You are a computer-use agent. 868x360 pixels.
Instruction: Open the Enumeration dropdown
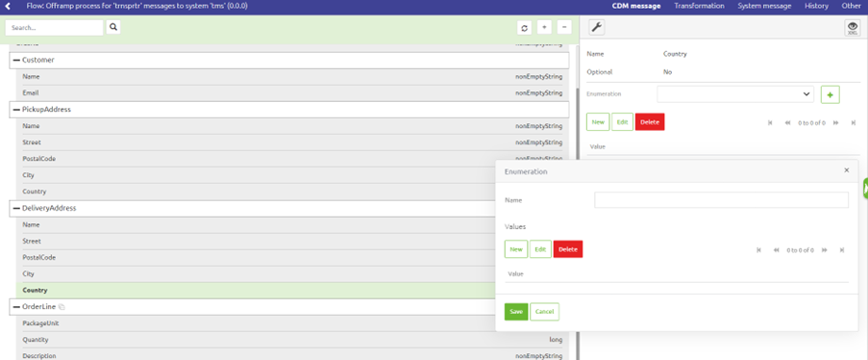click(x=735, y=94)
